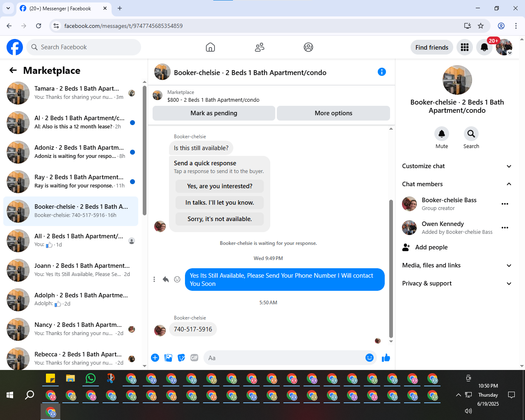Click Mark as pending button

(214, 113)
